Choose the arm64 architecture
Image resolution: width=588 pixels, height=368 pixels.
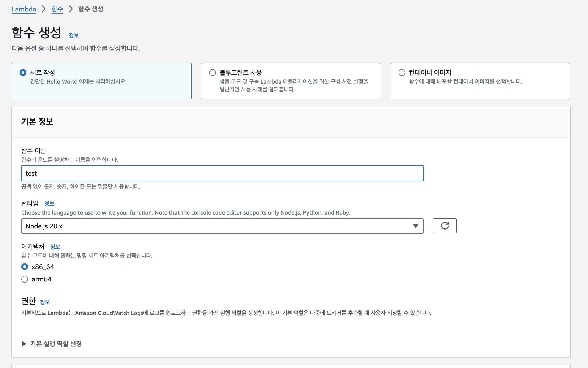(25, 279)
